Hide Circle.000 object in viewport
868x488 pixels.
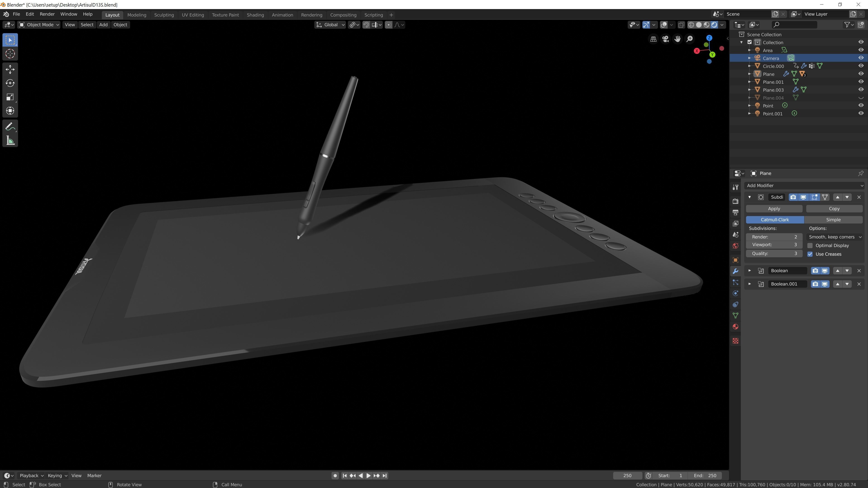861,66
